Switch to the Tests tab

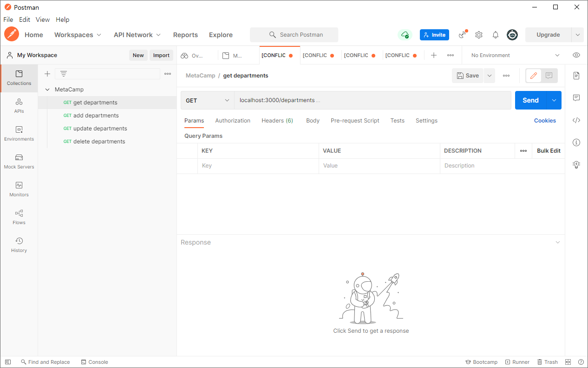(x=397, y=121)
